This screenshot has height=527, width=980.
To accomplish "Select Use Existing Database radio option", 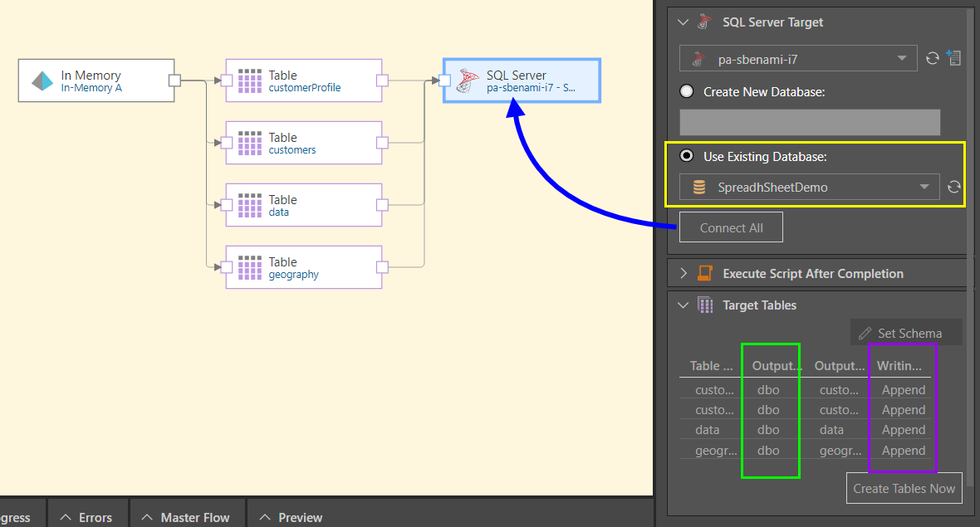I will (687, 156).
